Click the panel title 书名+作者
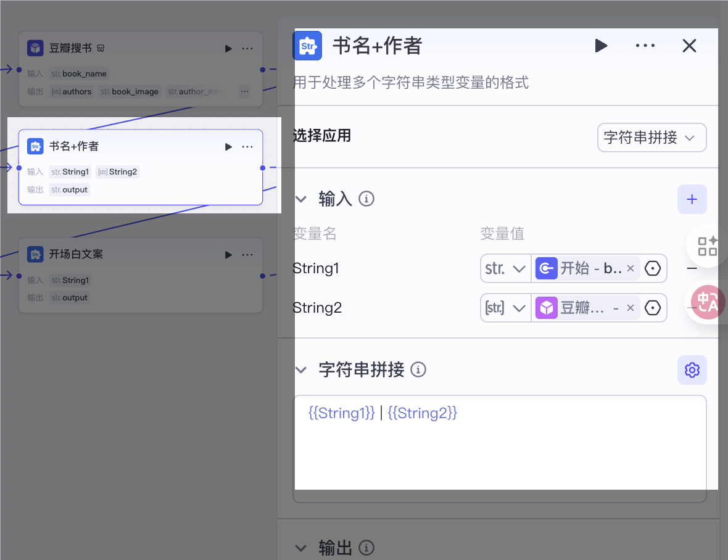Image resolution: width=728 pixels, height=560 pixels. click(x=377, y=46)
